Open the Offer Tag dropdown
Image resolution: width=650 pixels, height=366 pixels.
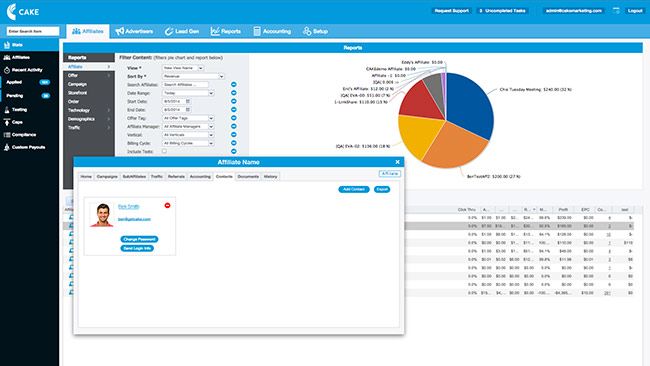point(188,118)
